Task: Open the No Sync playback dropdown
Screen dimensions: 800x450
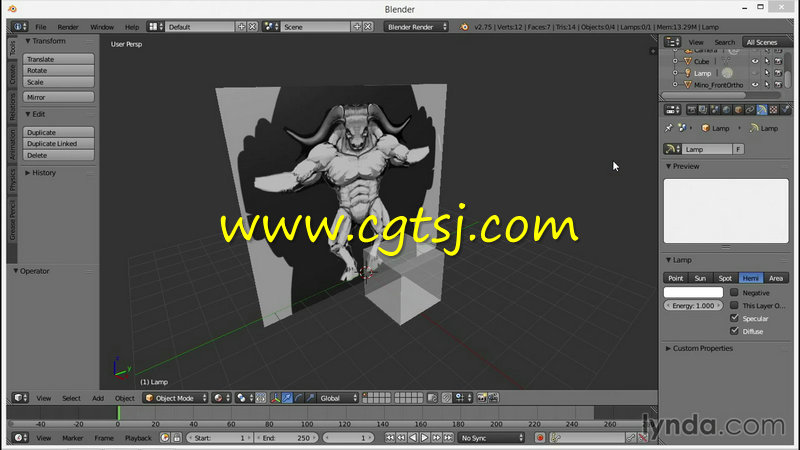Action: point(491,438)
